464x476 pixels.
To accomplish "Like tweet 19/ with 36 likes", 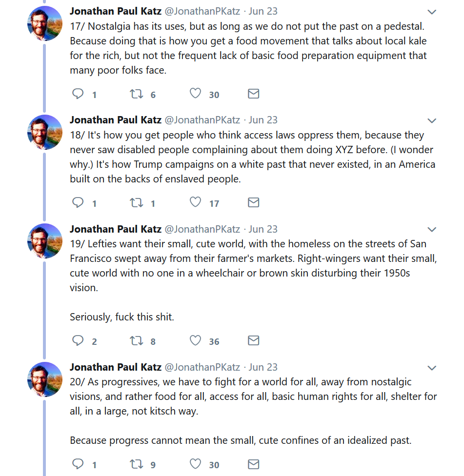I will click(x=195, y=340).
